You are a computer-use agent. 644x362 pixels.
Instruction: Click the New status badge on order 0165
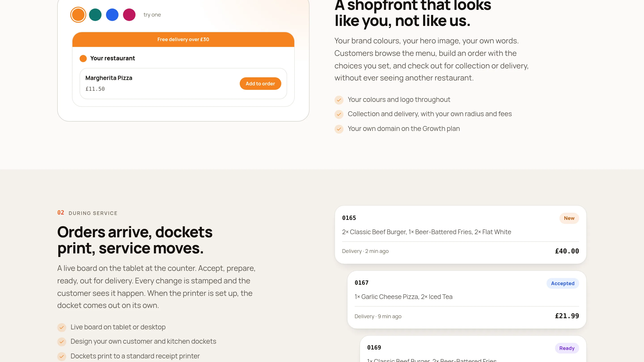click(x=569, y=218)
